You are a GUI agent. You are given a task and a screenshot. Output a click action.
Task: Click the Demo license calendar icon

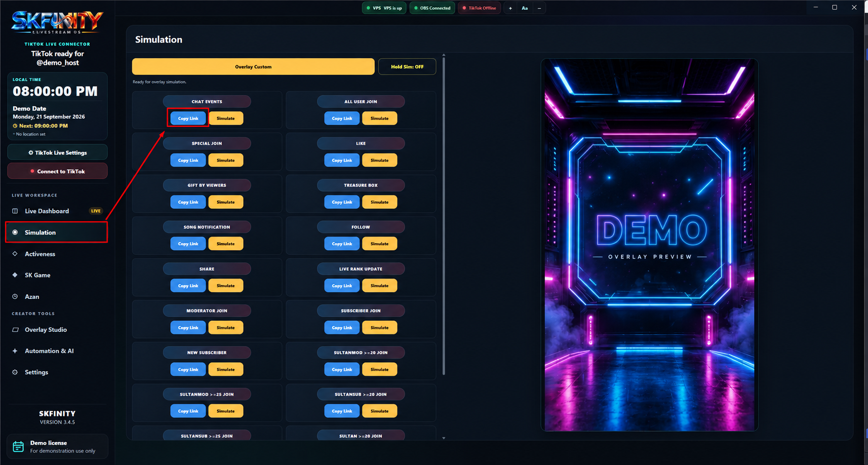(18, 446)
